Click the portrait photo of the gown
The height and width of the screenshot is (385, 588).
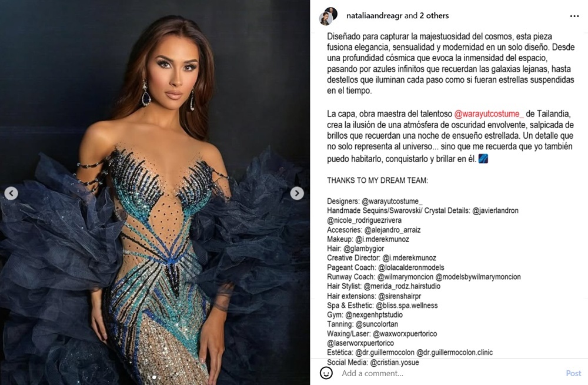pyautogui.click(x=155, y=192)
